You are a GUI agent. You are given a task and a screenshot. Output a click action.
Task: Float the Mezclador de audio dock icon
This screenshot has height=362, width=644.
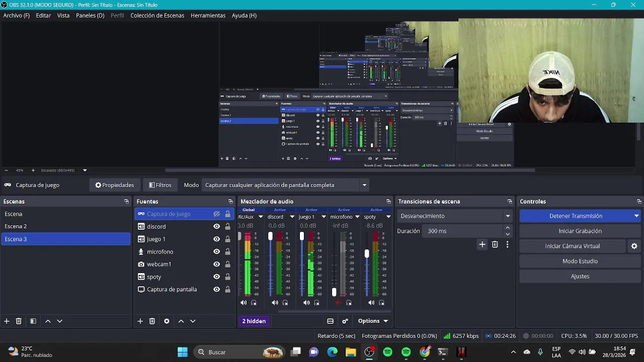388,202
